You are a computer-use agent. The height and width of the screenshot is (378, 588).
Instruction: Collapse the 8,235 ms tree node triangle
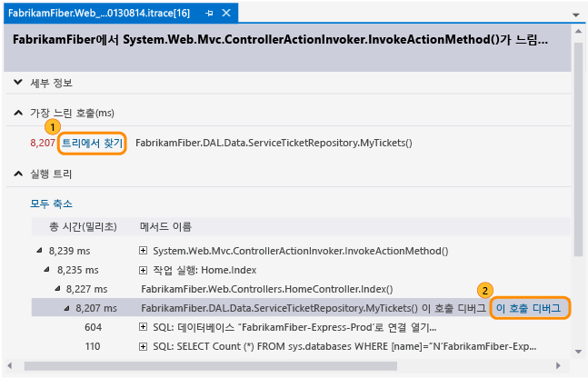(47, 270)
